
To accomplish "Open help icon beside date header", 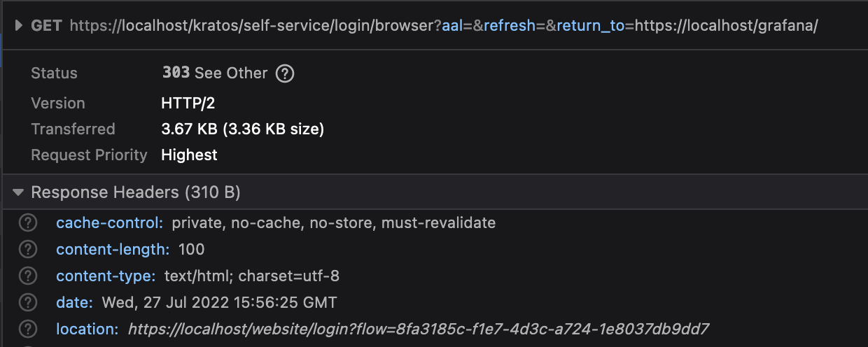I will click(x=27, y=303).
